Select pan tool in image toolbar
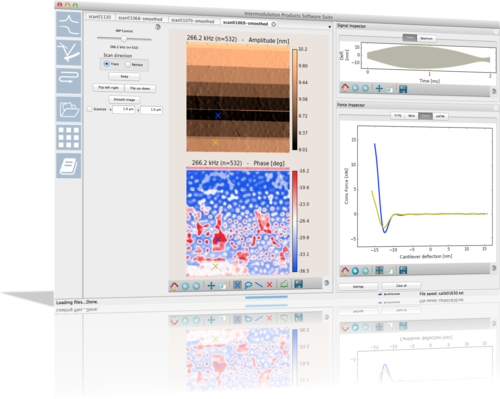 211,285
